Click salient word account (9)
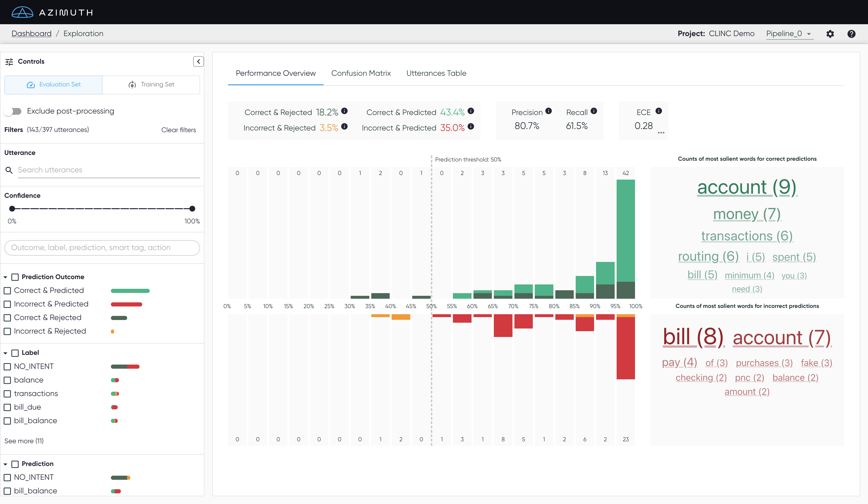Image resolution: width=868 pixels, height=504 pixels. [747, 187]
